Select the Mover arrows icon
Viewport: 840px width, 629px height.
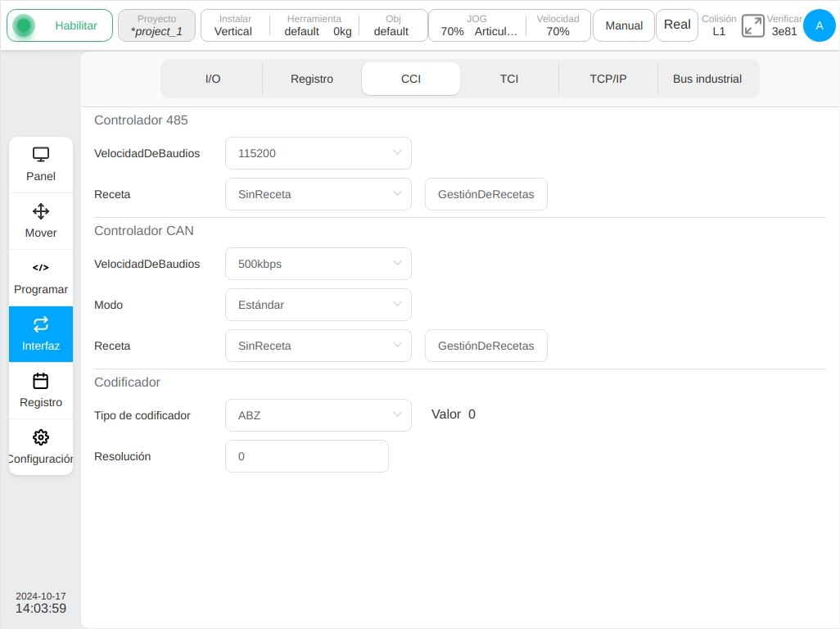(x=41, y=211)
